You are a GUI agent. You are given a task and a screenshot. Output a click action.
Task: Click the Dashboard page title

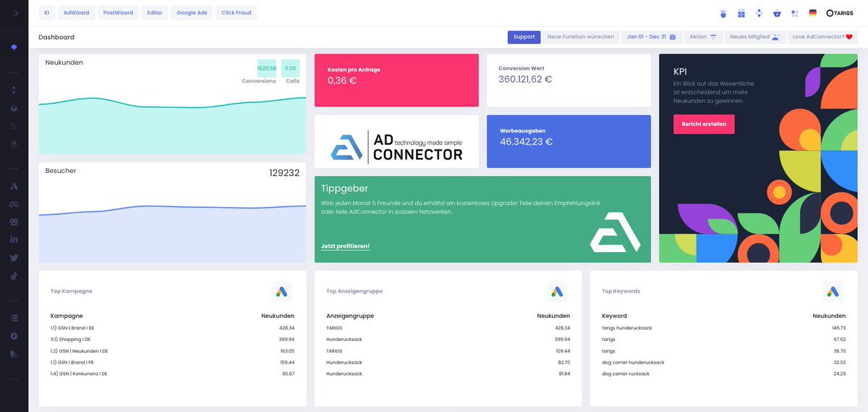(x=56, y=37)
